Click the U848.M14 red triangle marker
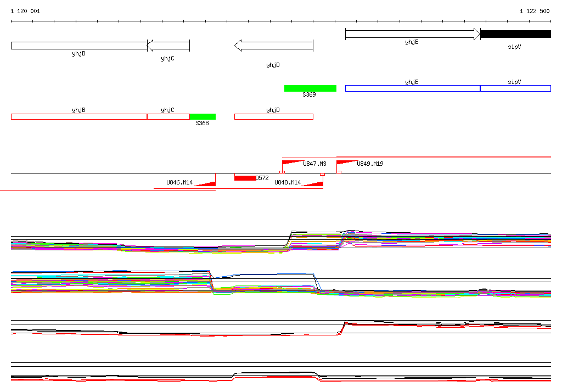Screen dimensions: 562x392 click(312, 183)
